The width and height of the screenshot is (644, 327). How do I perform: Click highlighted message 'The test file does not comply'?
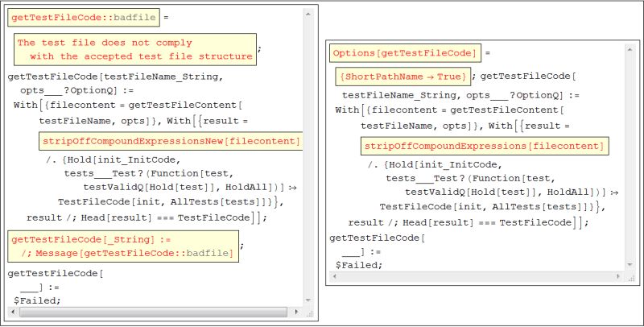[x=135, y=49]
